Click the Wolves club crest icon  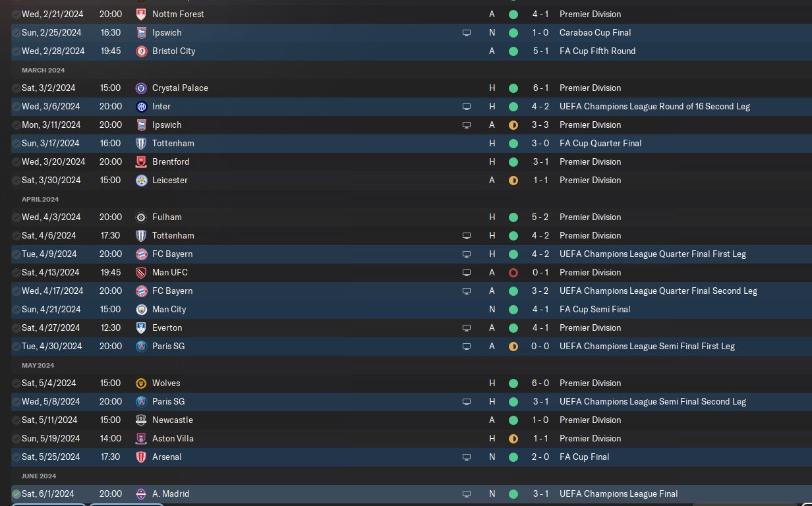(x=140, y=383)
